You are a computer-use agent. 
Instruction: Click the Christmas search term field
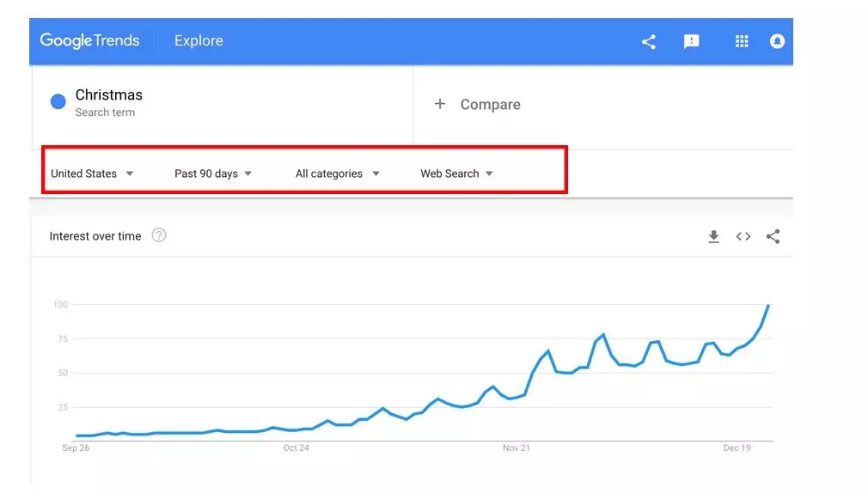coord(109,95)
